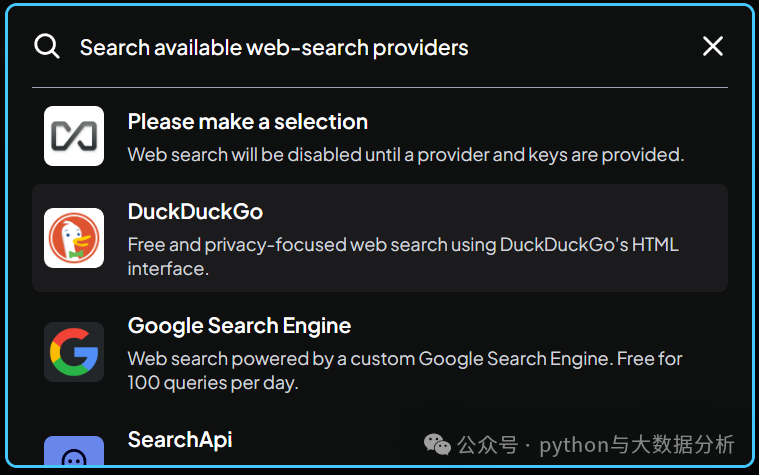This screenshot has height=475, width=759.
Task: Close the provider search dialog
Action: pyautogui.click(x=713, y=46)
